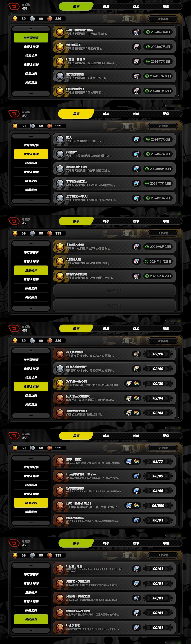This screenshot has width=191, height=644.
Task: Click reward icon on 小猫没有坏心思 row
Action: pos(136,169)
